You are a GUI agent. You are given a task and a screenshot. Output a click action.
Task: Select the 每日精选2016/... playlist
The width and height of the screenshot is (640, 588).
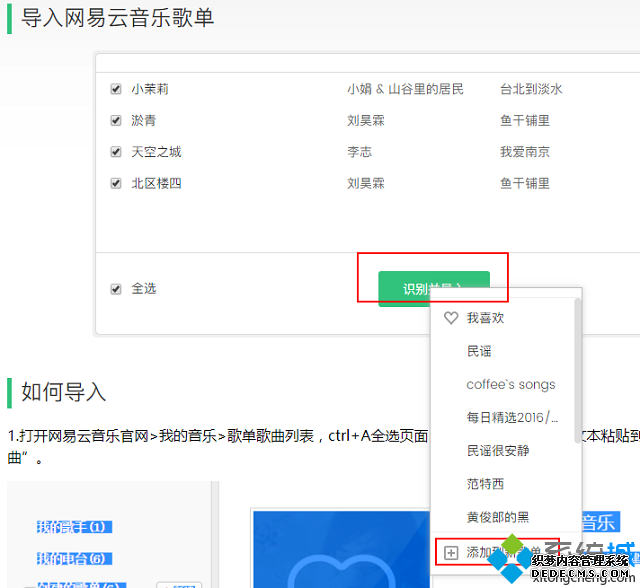pyautogui.click(x=512, y=417)
